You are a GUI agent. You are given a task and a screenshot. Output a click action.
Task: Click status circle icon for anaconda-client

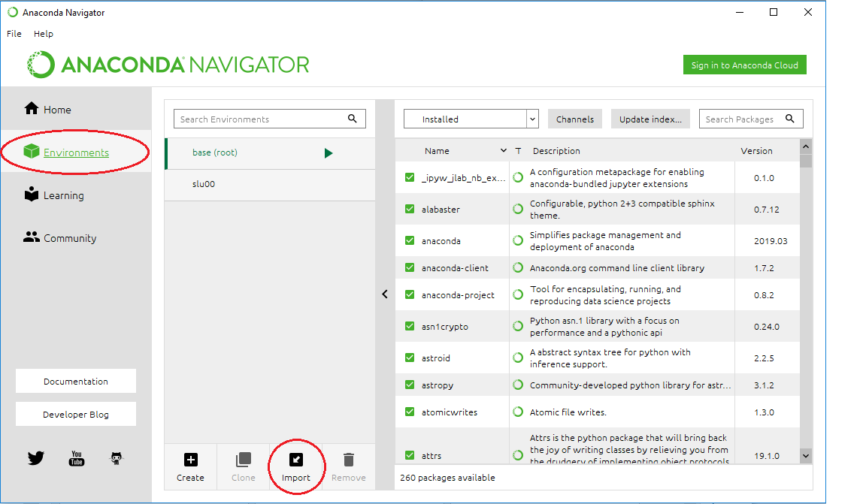(518, 267)
